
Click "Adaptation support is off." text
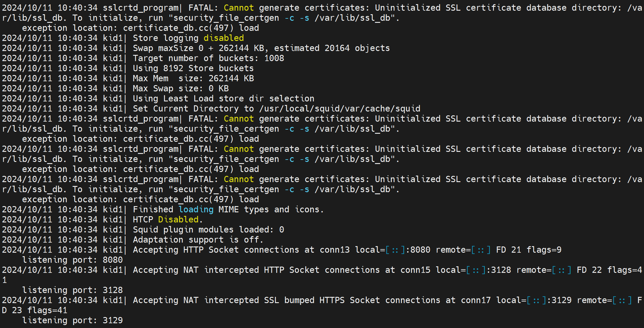[x=198, y=240]
